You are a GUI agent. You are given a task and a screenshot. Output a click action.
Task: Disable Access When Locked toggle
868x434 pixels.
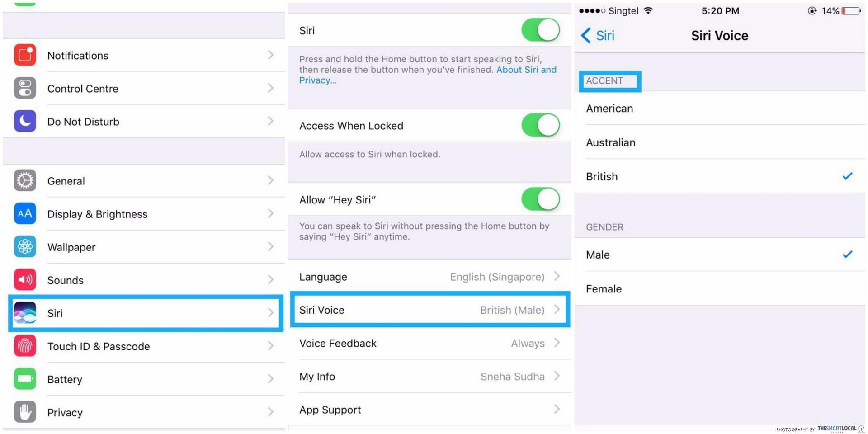tap(540, 125)
